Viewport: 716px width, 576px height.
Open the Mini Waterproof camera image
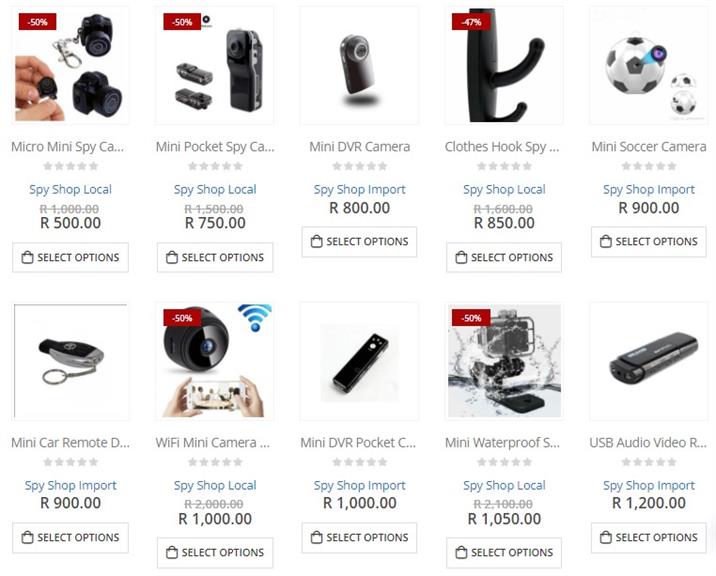click(504, 361)
